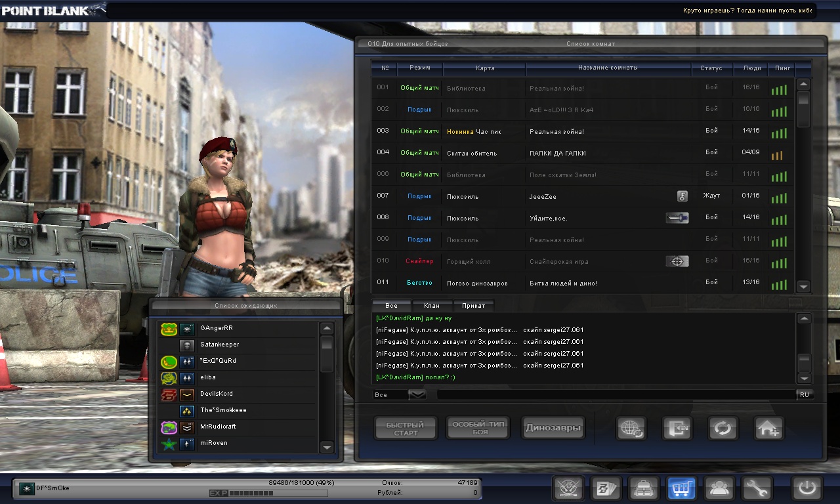
Task: Click the 'Динозавры' button
Action: (x=553, y=429)
